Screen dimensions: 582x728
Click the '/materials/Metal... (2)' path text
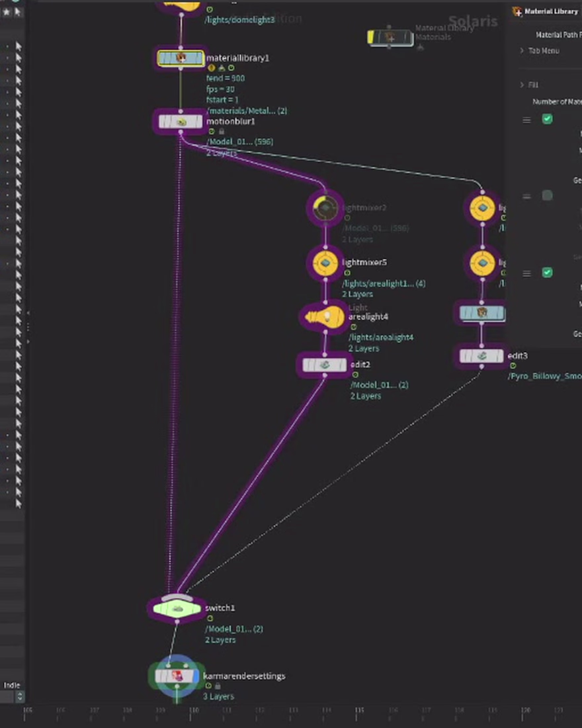pos(247,111)
